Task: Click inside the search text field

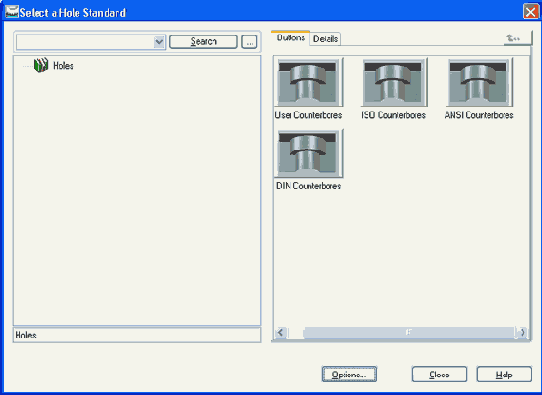Action: (85, 42)
